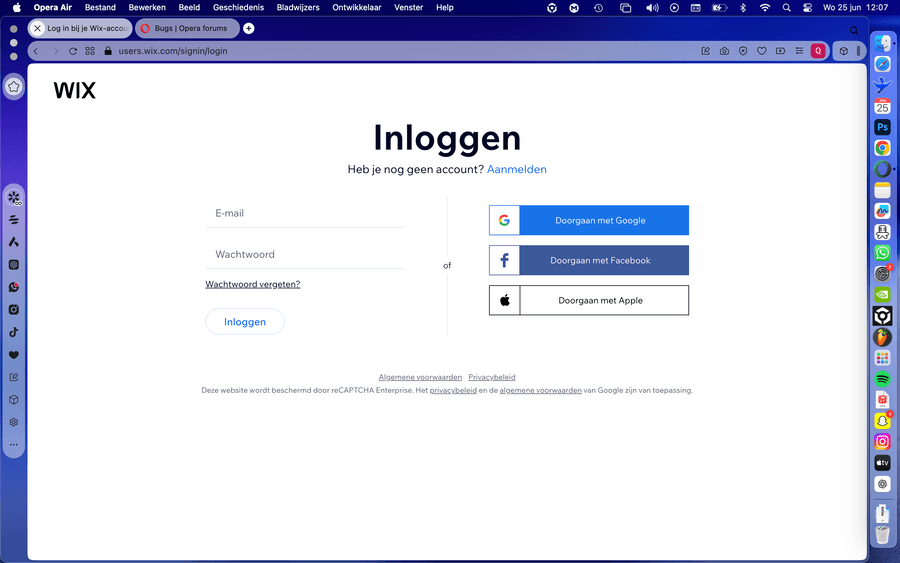The image size is (900, 563).
Task: Open bookmarks heart in Opera sidebar
Action: 14,355
